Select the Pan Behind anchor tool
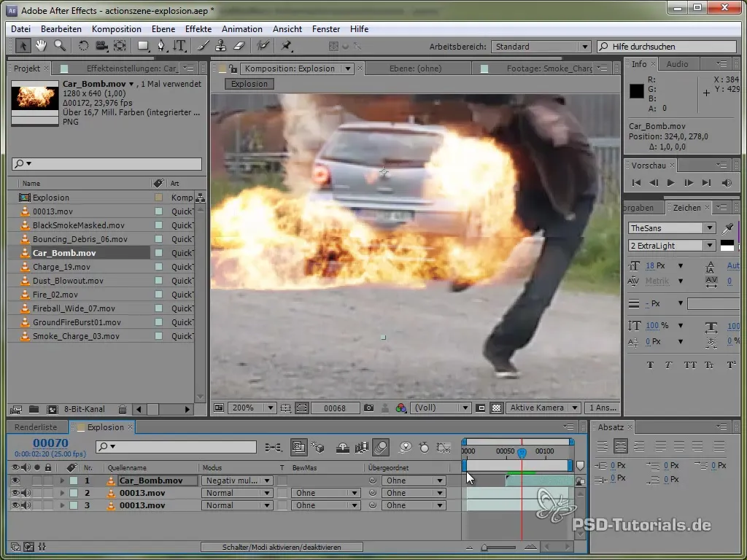Screen dimensions: 747x560 120,46
